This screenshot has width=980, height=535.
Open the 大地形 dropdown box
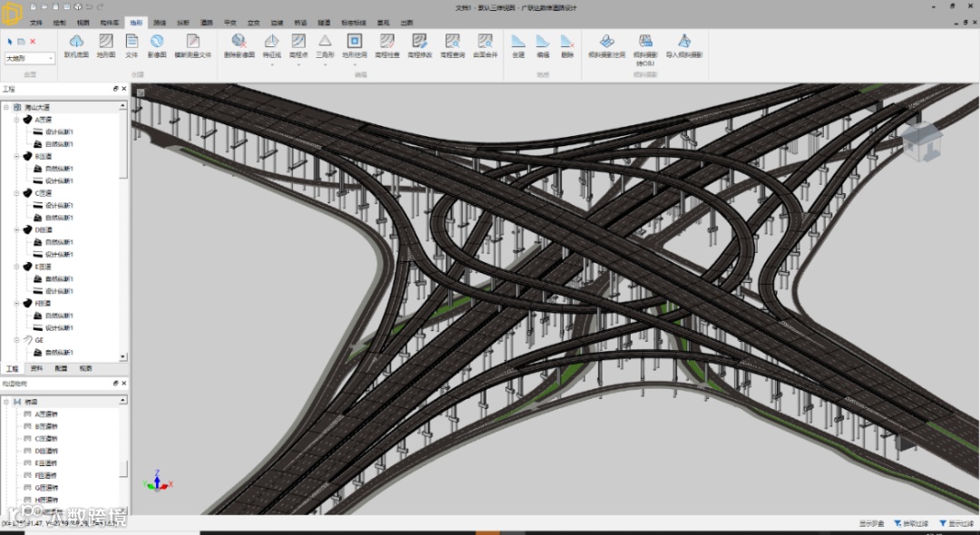point(29,58)
